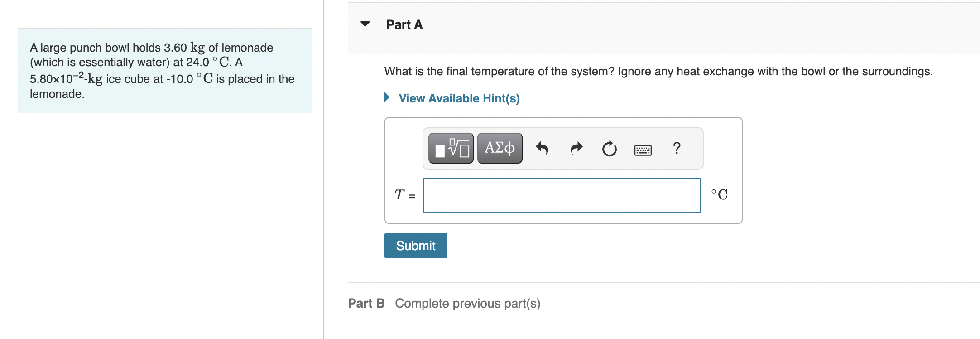The height and width of the screenshot is (339, 980).
Task: Select the square-root template icon
Action: coord(457,146)
